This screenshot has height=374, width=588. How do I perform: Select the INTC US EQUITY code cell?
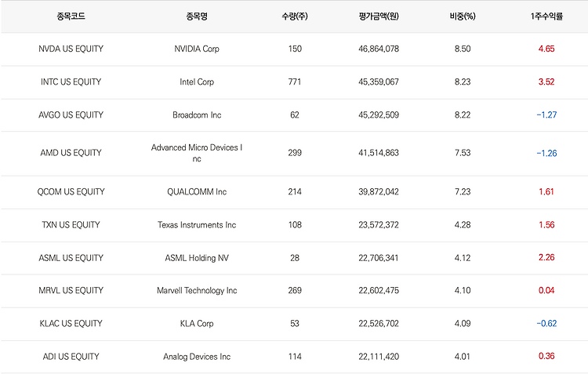[71, 82]
